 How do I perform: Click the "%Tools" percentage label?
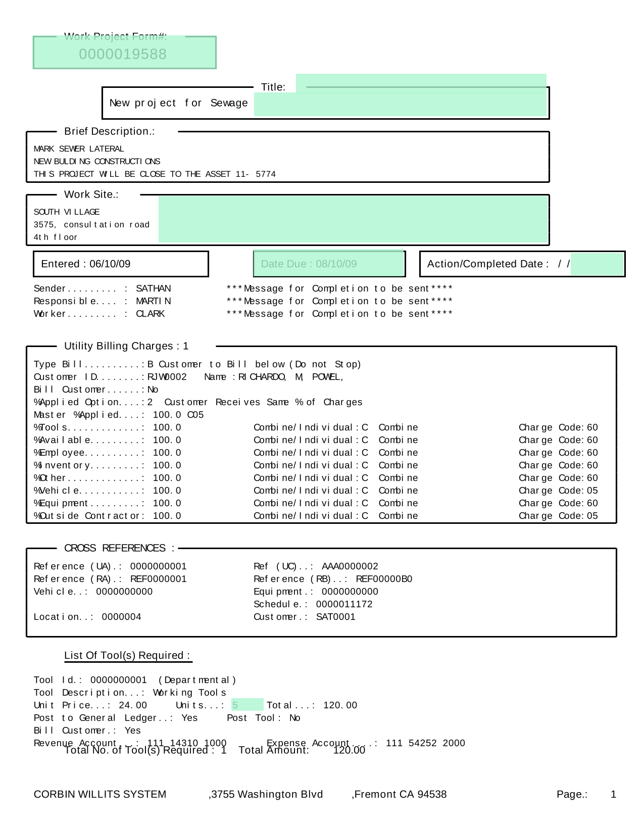[89, 427]
